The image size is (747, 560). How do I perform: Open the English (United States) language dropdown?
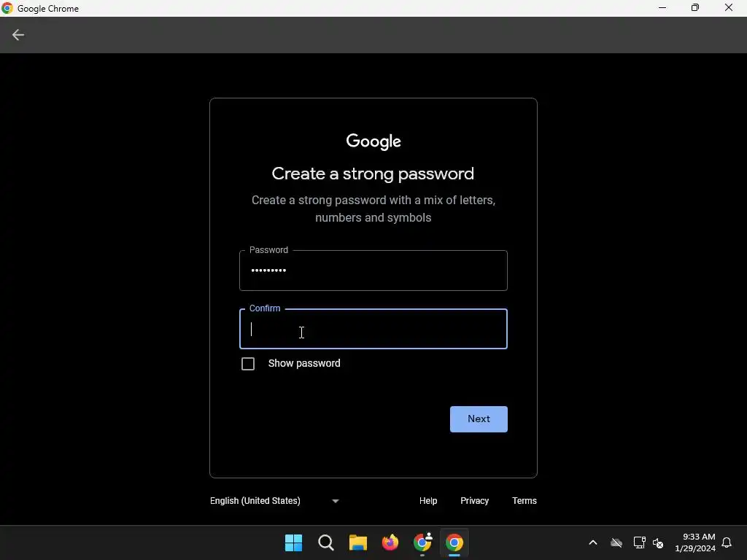click(274, 501)
